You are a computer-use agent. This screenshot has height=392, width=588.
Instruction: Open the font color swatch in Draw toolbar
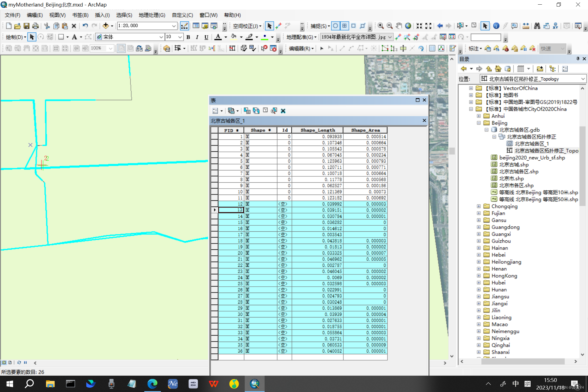pyautogui.click(x=225, y=37)
